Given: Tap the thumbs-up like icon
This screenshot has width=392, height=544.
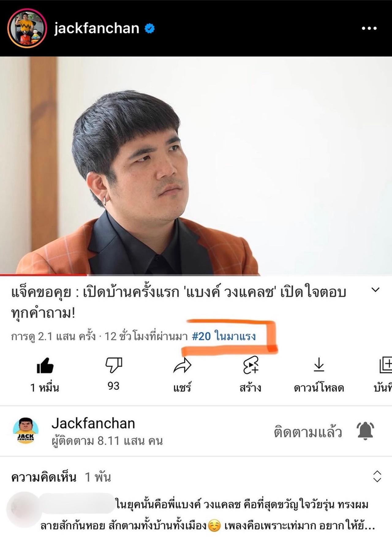Looking at the screenshot, I should click(x=45, y=365).
